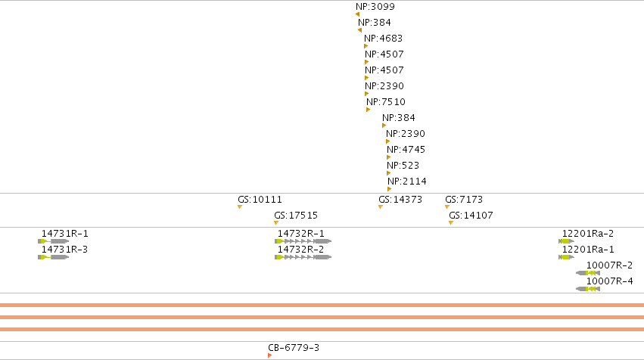Open NP:384 label directly below NP:3099
644x360 pixels.
[375, 23]
